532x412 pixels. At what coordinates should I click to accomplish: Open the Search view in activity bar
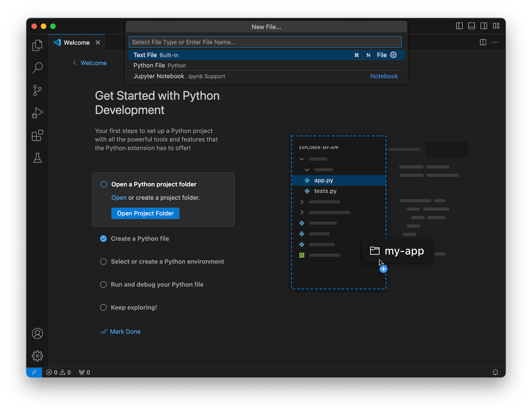(37, 68)
